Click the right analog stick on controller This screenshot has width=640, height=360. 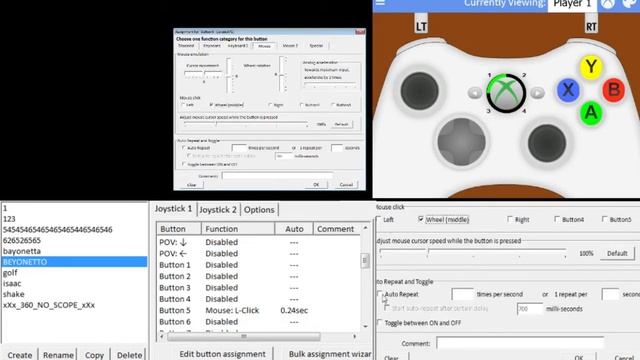pyautogui.click(x=547, y=143)
